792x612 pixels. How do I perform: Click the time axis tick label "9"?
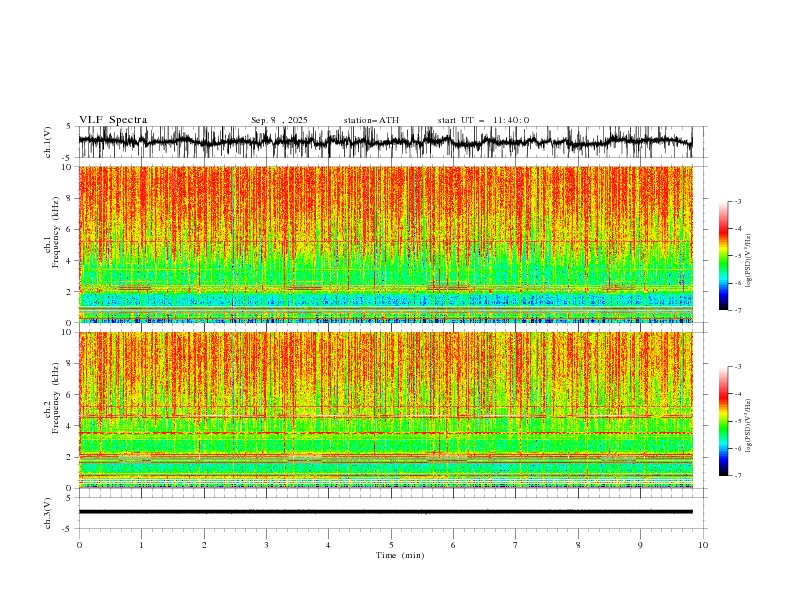coord(640,545)
